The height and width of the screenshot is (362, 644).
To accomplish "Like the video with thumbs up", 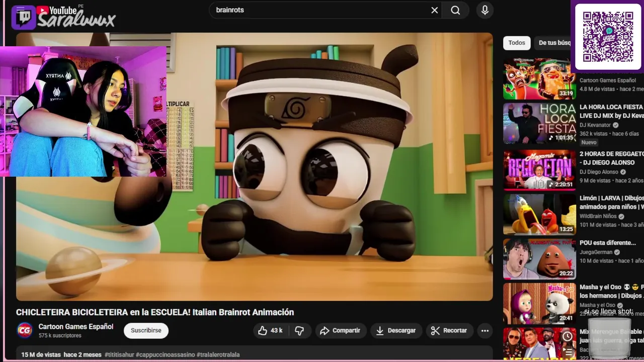I will [270, 330].
